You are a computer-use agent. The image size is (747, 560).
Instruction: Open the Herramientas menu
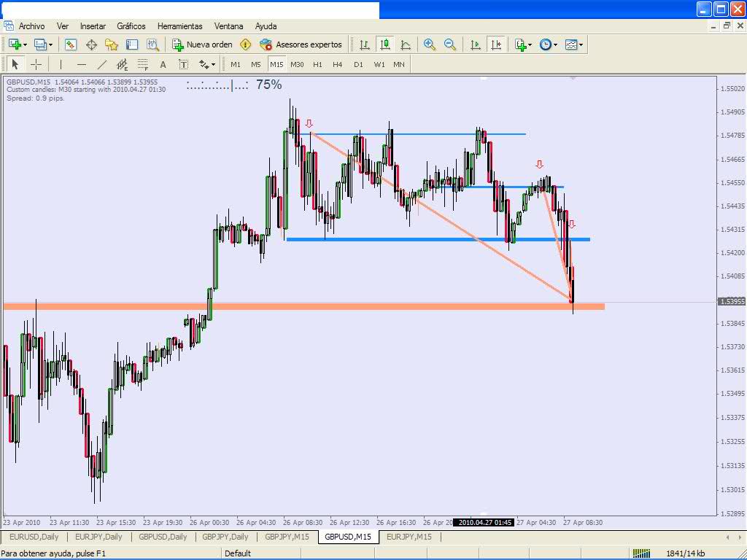(179, 26)
